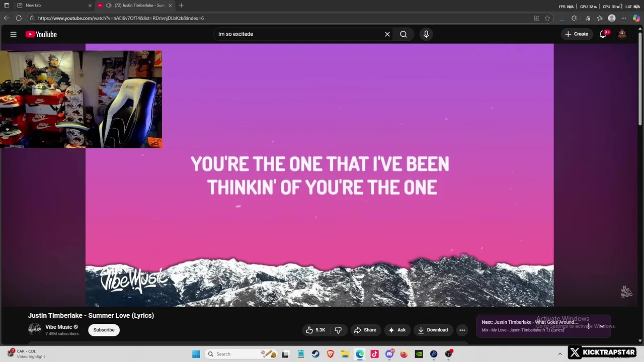Go to the YouTube home logo

click(41, 34)
